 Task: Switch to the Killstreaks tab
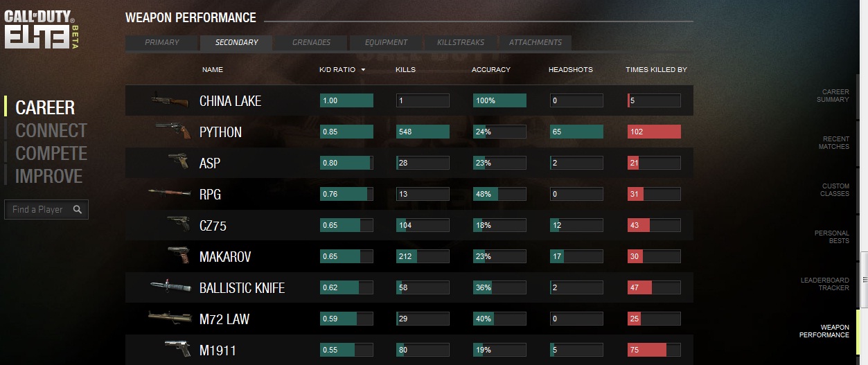tap(461, 43)
